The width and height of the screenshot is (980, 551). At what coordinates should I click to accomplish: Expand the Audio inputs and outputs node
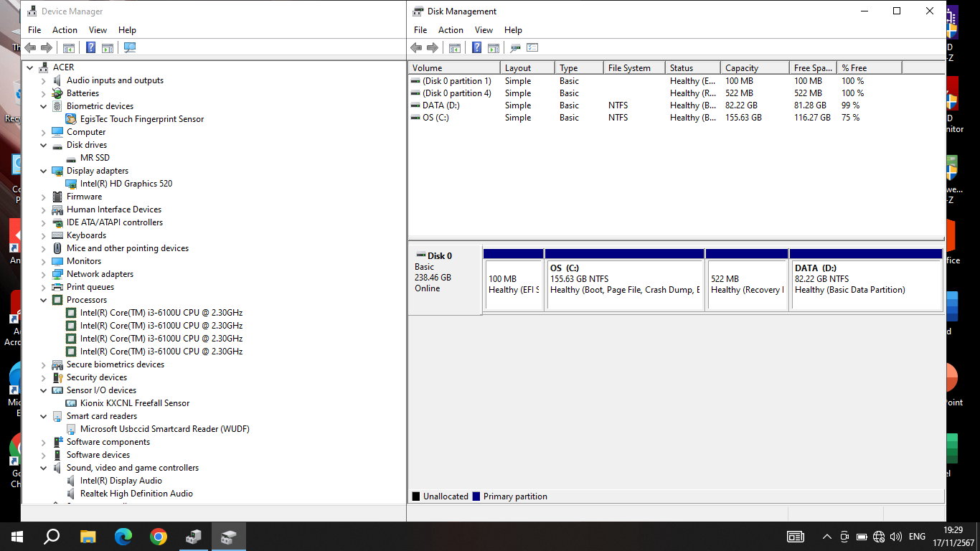[44, 80]
